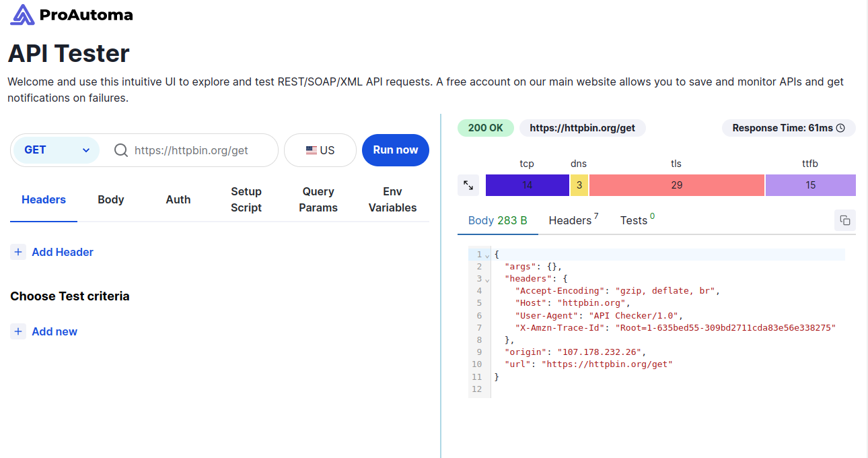868x458 pixels.
Task: Collapse the JSON block at line 1
Action: coord(486,254)
